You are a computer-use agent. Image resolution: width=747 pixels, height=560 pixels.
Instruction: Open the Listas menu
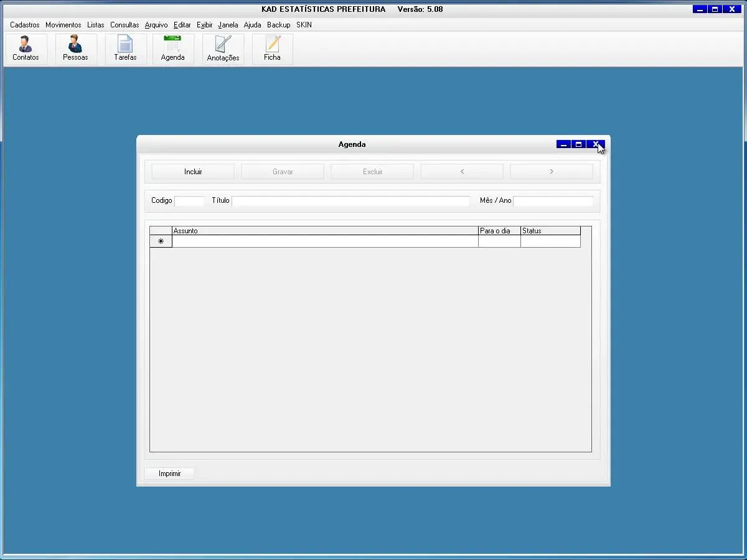[96, 25]
